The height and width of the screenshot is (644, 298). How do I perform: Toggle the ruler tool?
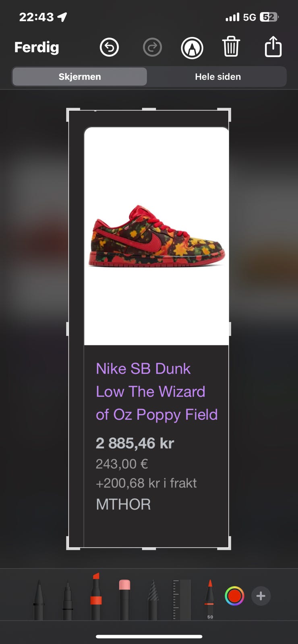coord(182,600)
